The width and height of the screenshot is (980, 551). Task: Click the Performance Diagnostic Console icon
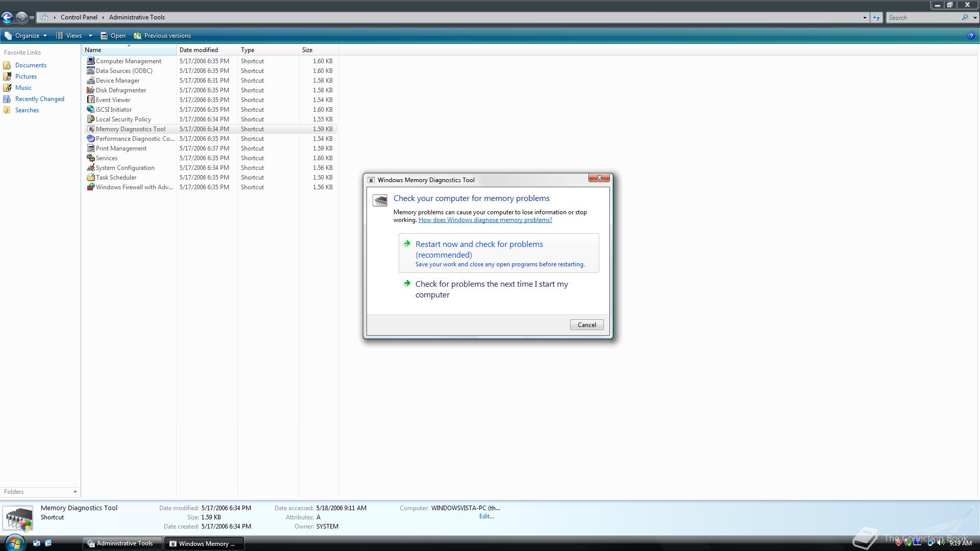(x=91, y=138)
